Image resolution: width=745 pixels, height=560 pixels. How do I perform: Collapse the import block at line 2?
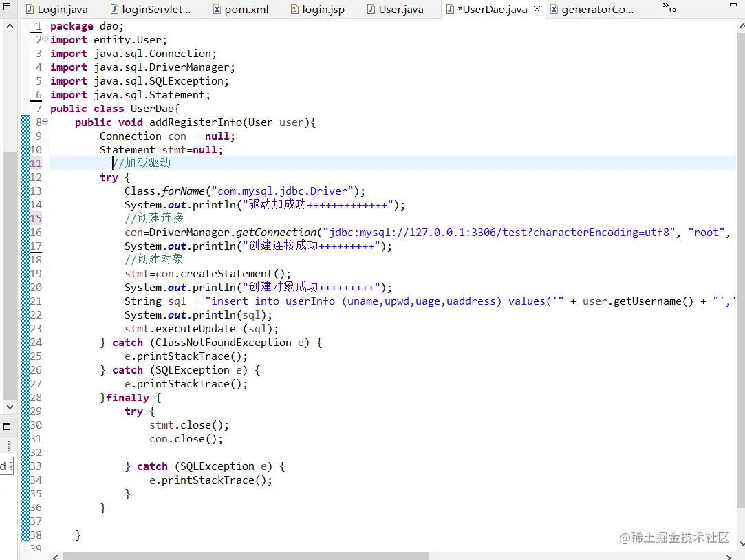45,39
